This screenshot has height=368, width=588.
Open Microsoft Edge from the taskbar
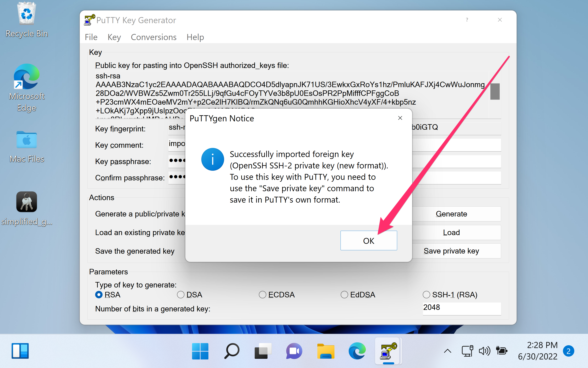(x=357, y=351)
